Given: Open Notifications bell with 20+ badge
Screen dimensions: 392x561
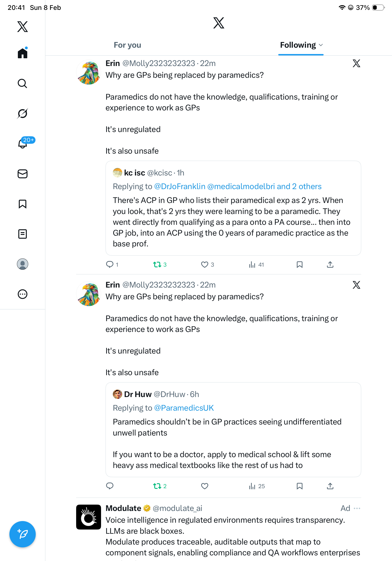Looking at the screenshot, I should pos(23,144).
